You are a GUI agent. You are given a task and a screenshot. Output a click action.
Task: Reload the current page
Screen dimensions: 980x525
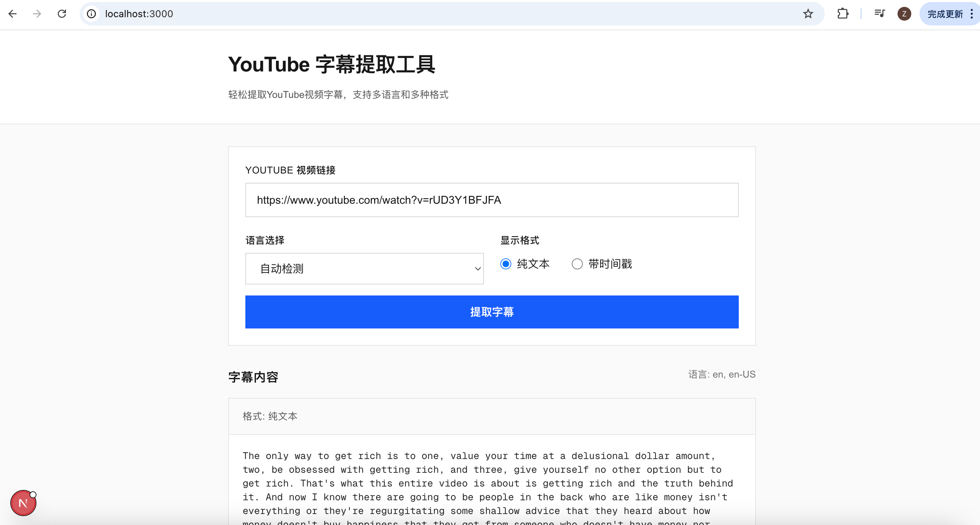(x=62, y=14)
